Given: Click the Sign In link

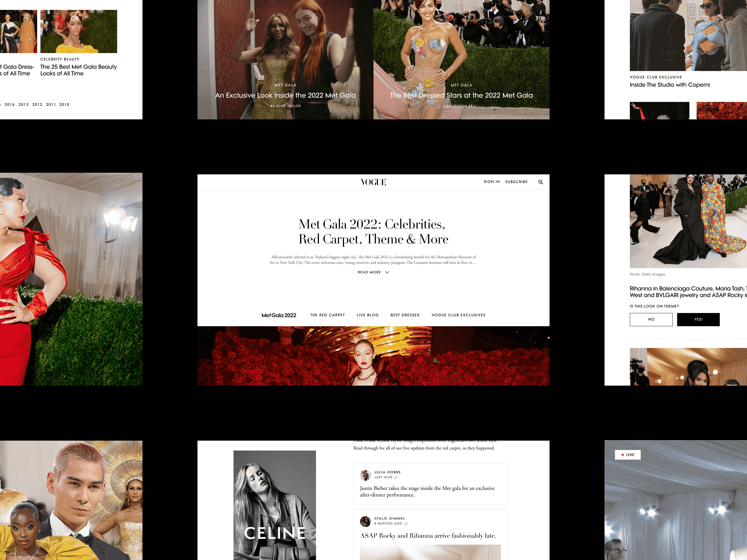Looking at the screenshot, I should 491,182.
